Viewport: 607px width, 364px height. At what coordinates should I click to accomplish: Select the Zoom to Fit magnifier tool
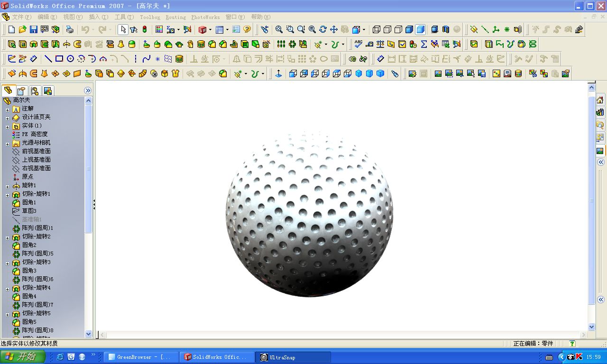pyautogui.click(x=279, y=29)
